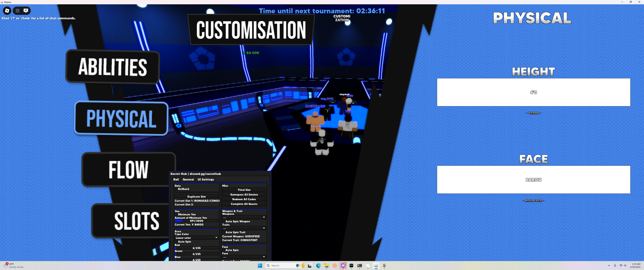This screenshot has height=270, width=644.
Task: Enable the Rollback checkbox
Action: 176,189
